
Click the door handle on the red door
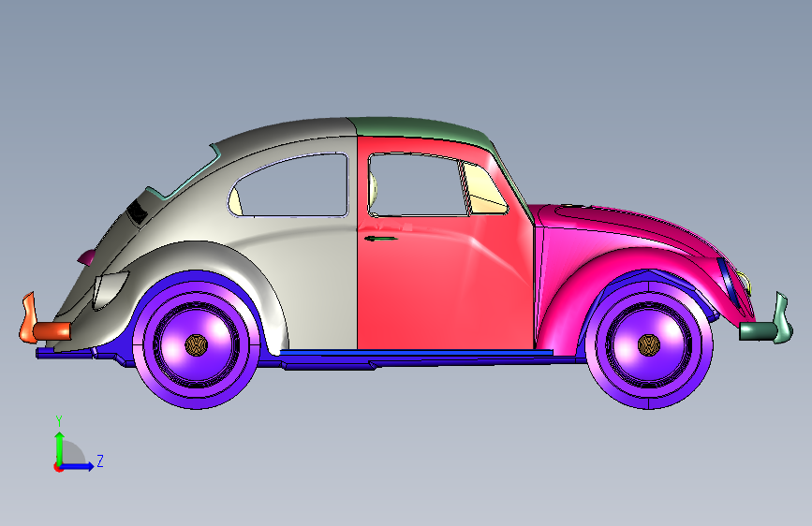[x=380, y=239]
